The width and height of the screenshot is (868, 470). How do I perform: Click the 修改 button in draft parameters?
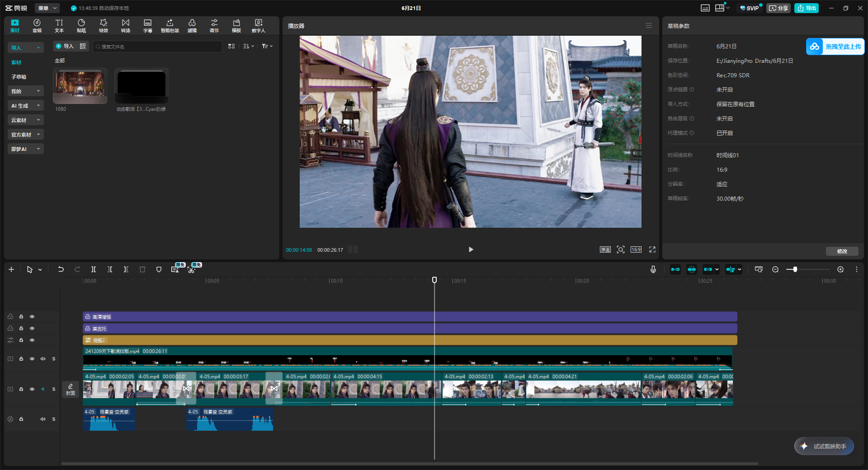(842, 251)
